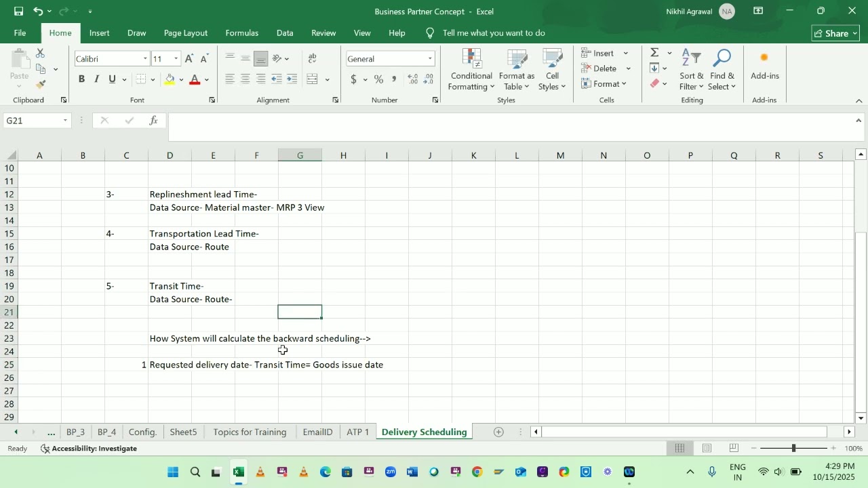
Task: Open the Topics for Training sheet tab
Action: pos(250,432)
